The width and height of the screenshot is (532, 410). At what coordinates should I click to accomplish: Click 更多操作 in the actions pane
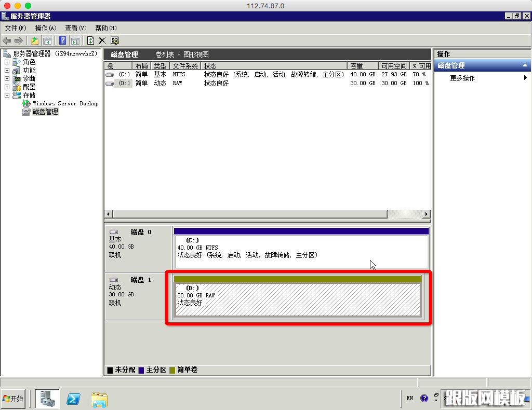462,78
